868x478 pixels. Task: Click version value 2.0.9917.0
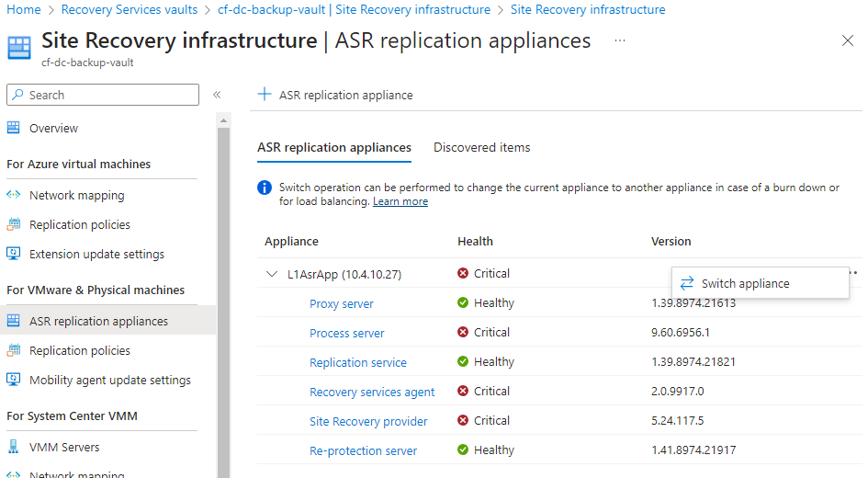coord(678,391)
